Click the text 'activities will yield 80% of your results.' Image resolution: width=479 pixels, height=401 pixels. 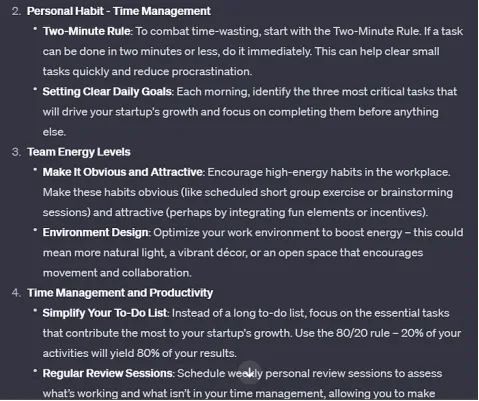139,353
